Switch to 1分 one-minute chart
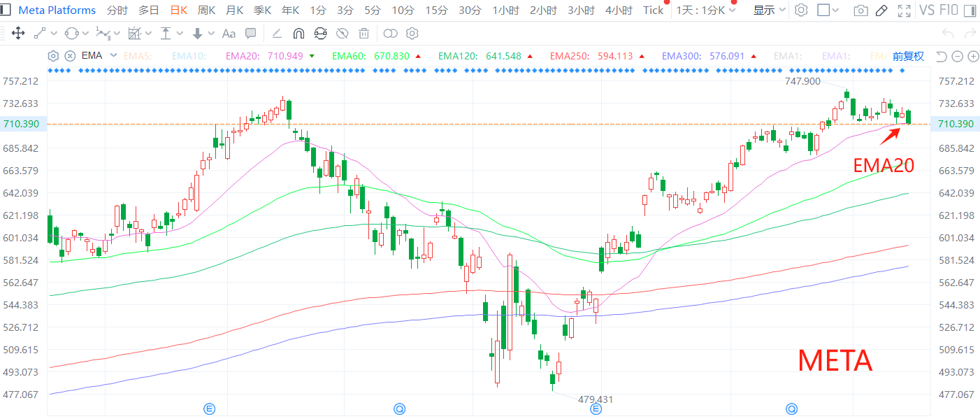980x419 pixels. coord(318,10)
